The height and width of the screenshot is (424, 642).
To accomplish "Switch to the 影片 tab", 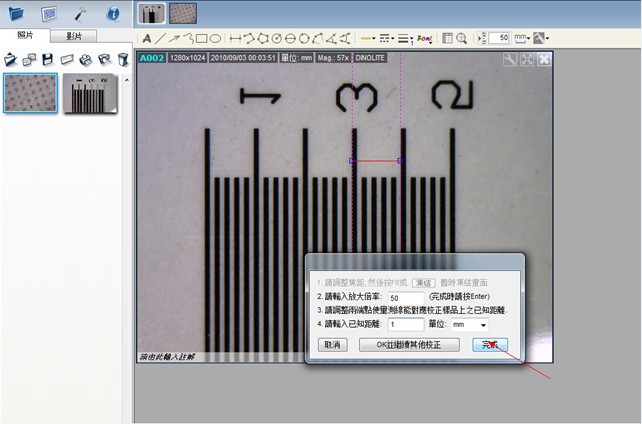I will pos(74,35).
